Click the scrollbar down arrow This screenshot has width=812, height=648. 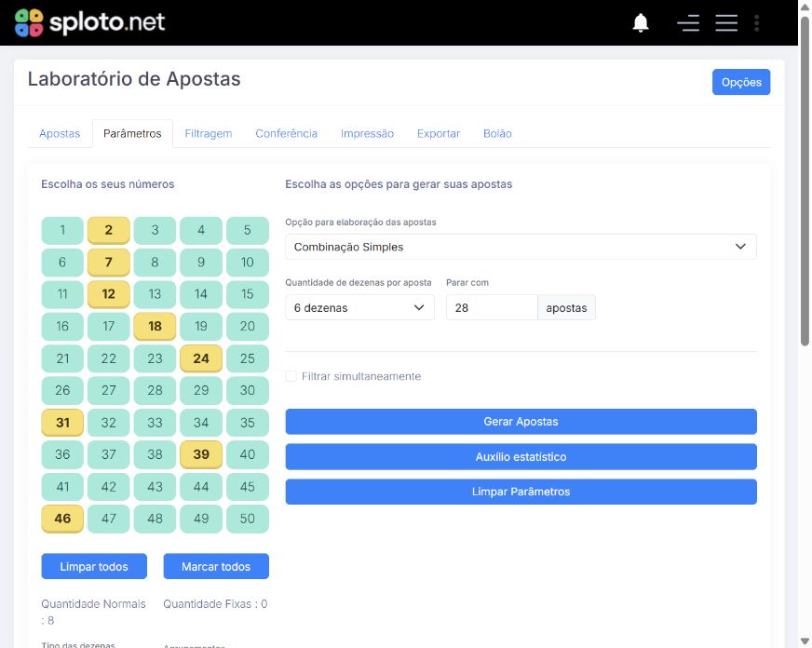point(805,642)
